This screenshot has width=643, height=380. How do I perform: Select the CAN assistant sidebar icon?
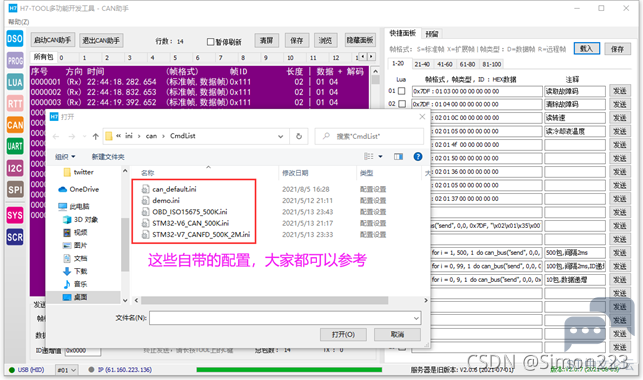click(x=15, y=125)
